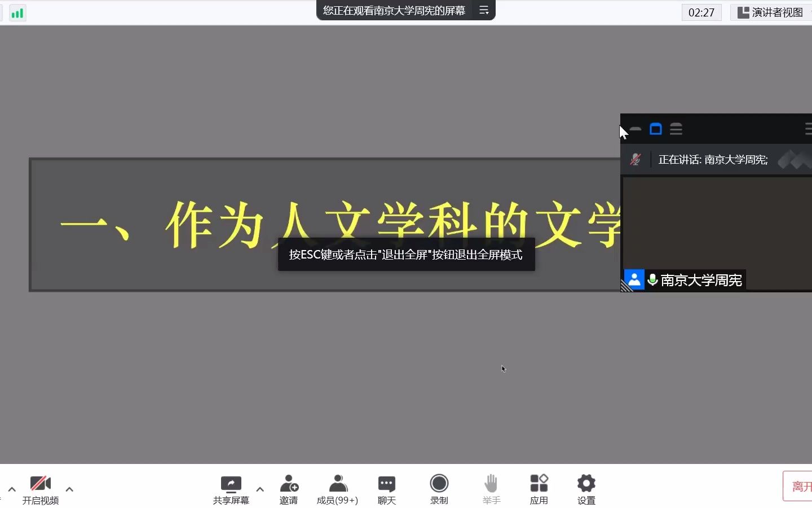Image resolution: width=812 pixels, height=508 pixels.
Task: Click the red 离开 leave meeting button
Action: (798, 486)
